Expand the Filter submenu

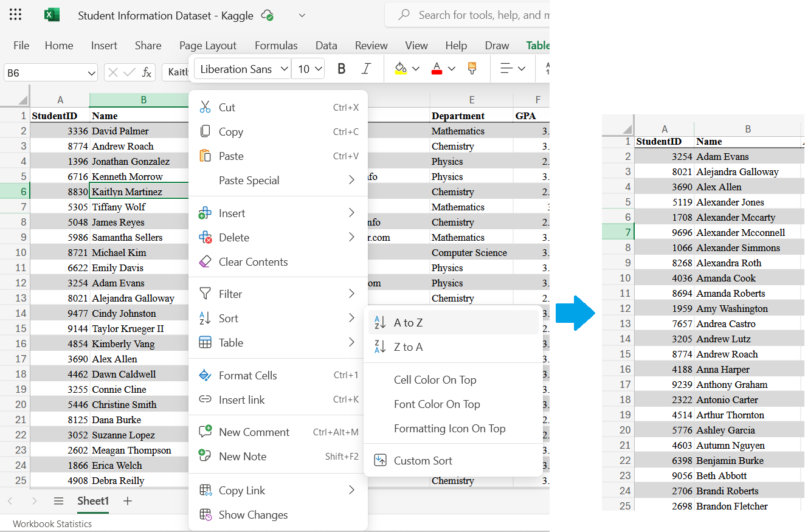coord(351,294)
